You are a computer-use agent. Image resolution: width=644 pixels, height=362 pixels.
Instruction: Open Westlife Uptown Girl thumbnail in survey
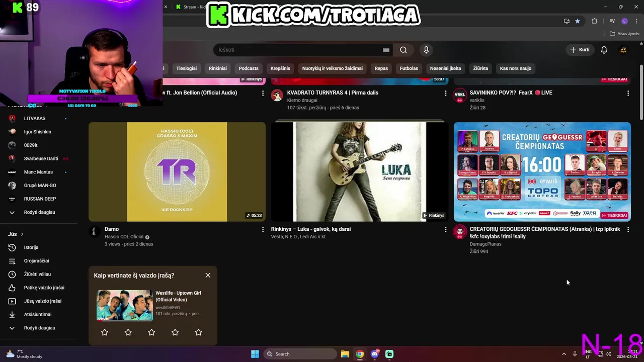click(x=124, y=305)
